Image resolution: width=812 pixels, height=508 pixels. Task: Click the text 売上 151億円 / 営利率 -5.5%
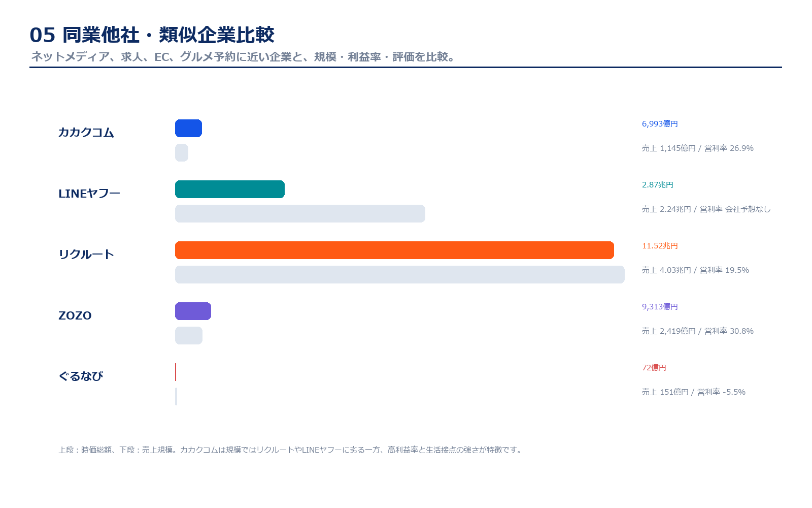point(694,392)
